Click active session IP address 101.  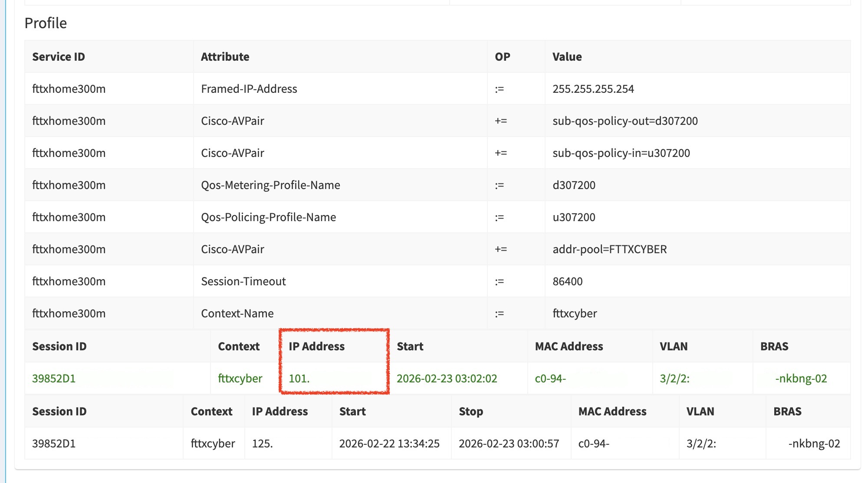pyautogui.click(x=299, y=378)
